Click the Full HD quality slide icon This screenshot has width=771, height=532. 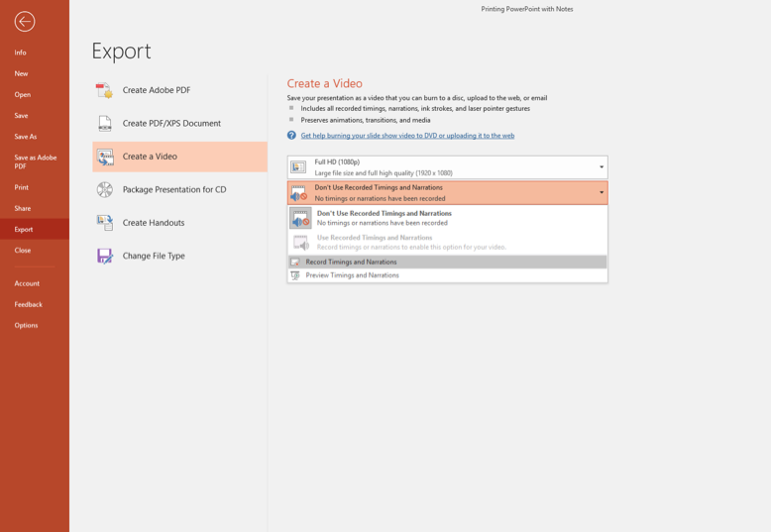point(298,167)
